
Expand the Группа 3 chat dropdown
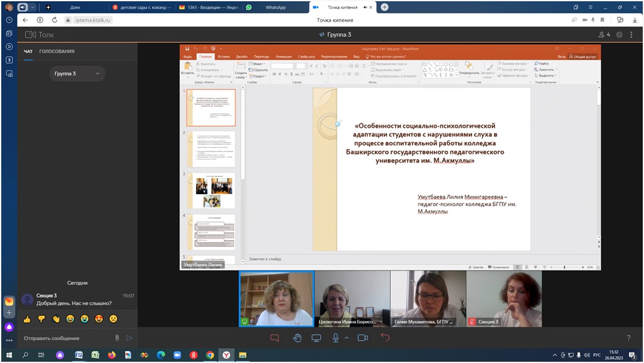pyautogui.click(x=77, y=73)
